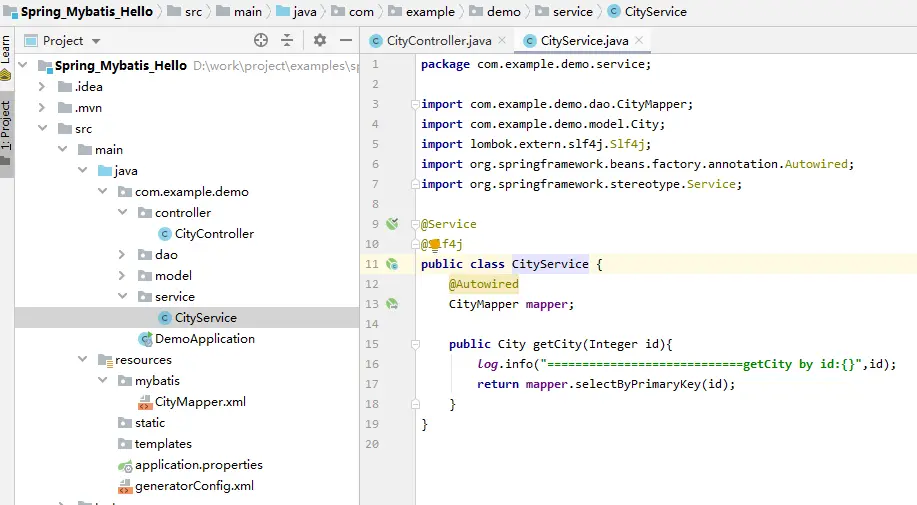Click the @Autowired annotation in code
This screenshot has width=917, height=505.
(x=484, y=284)
